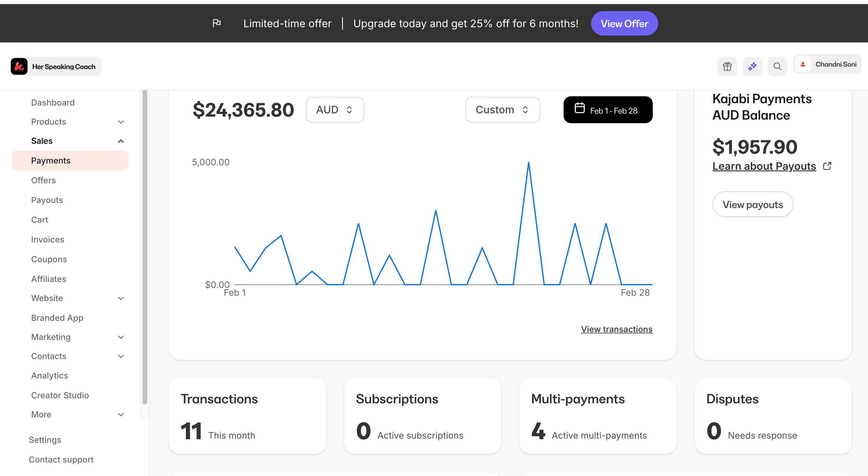This screenshot has width=868, height=476.
Task: Click the View payouts button
Action: pyautogui.click(x=752, y=204)
